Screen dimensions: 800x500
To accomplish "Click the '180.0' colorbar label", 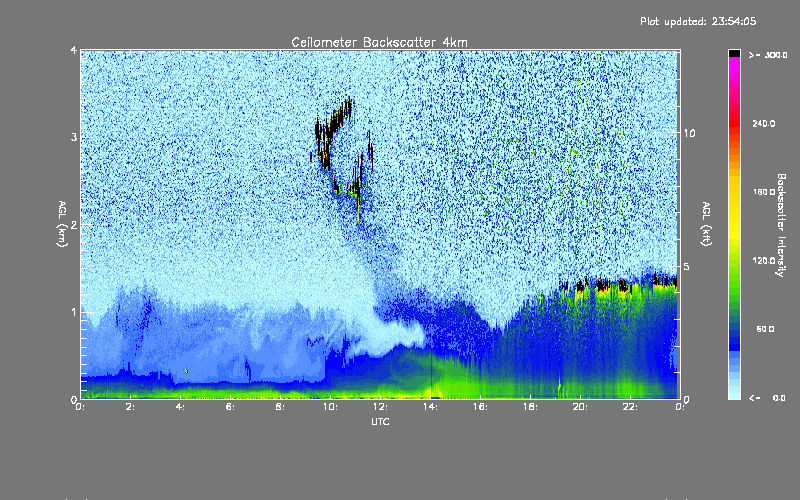I will pos(764,192).
